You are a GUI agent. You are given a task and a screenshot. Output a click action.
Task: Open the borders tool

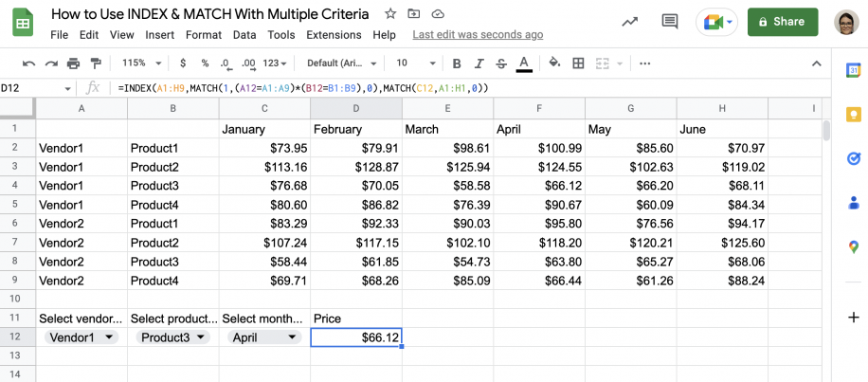(x=578, y=64)
